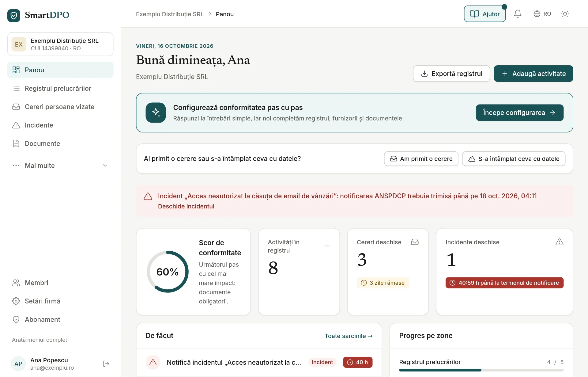
Task: Click the 60% conformity score ring
Action: tap(168, 272)
